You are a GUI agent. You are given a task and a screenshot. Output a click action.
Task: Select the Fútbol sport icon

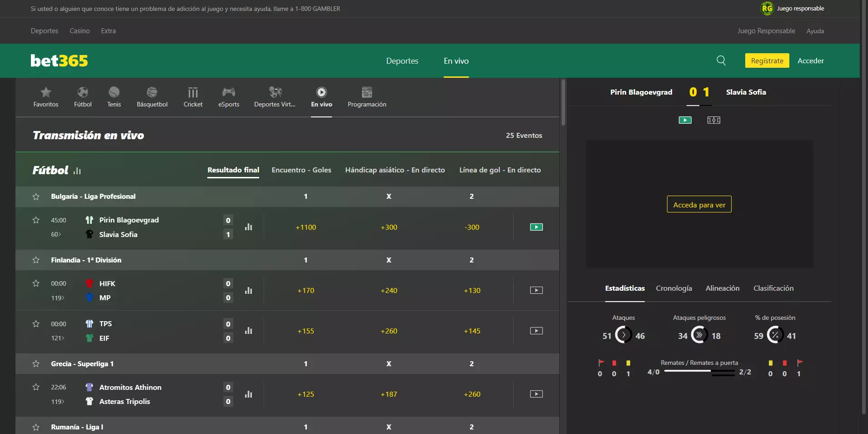[x=83, y=97]
